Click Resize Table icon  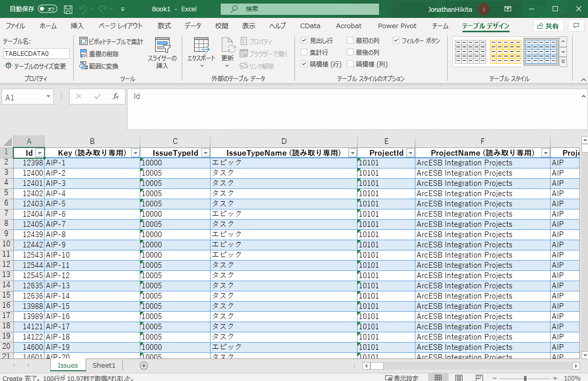coord(8,66)
